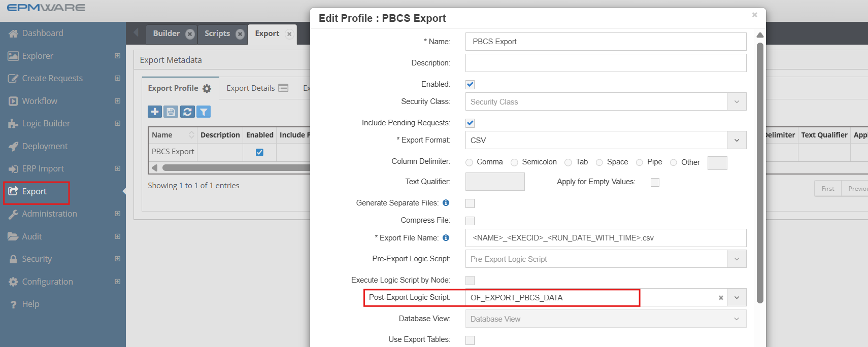The width and height of the screenshot is (868, 347).
Task: Select the Other column delimiter
Action: click(x=674, y=162)
